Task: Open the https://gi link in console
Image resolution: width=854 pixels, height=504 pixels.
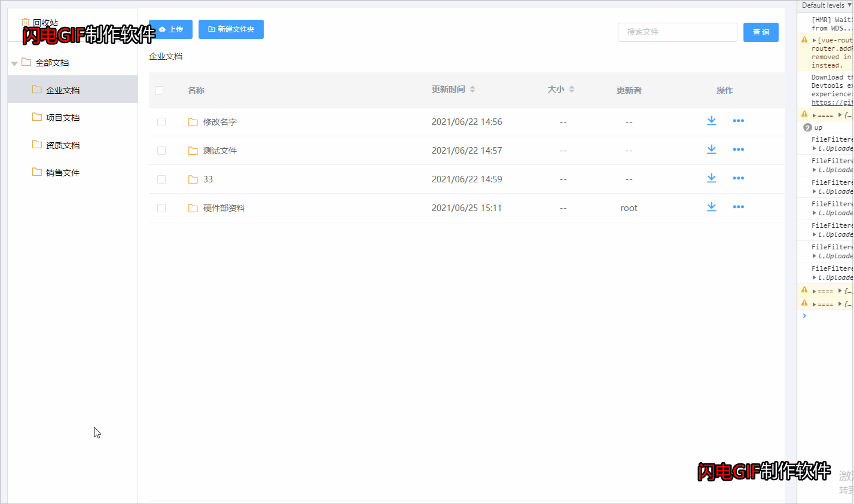Action: (x=832, y=102)
